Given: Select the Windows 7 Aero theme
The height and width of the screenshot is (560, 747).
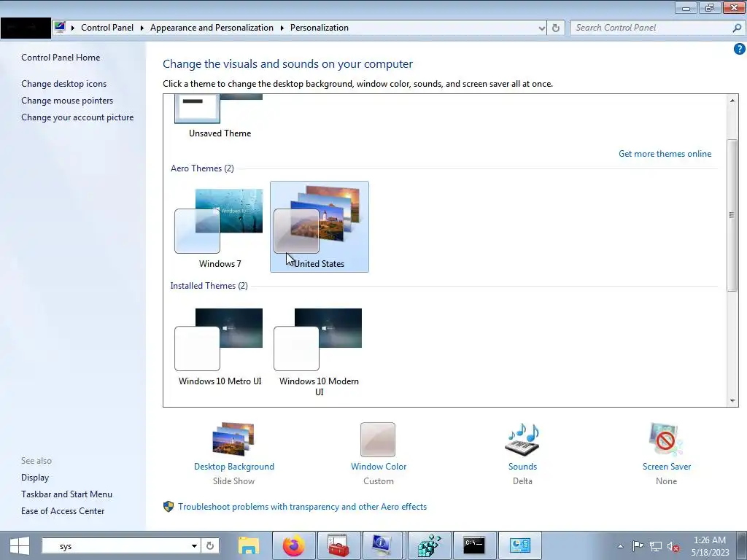Looking at the screenshot, I should (220, 227).
